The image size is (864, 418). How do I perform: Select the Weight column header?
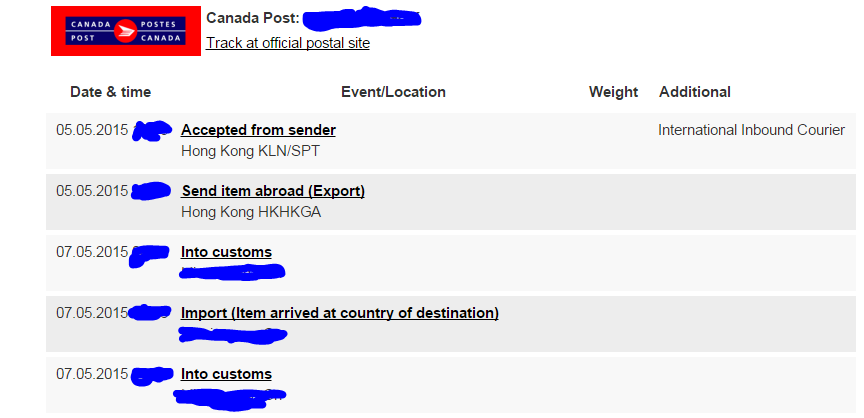[613, 92]
